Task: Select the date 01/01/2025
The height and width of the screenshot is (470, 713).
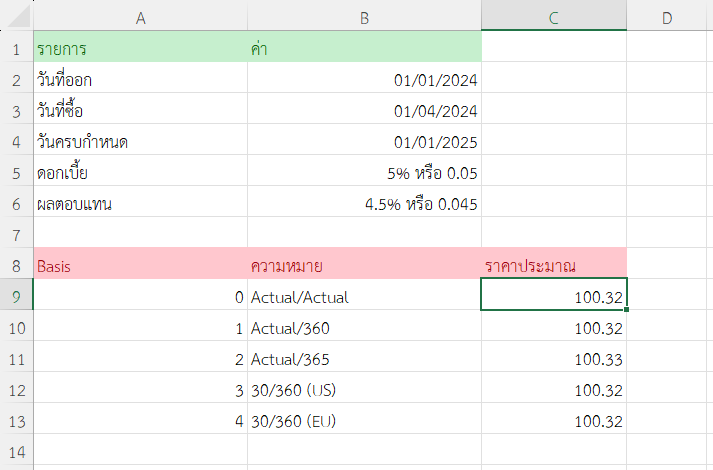Action: point(364,140)
